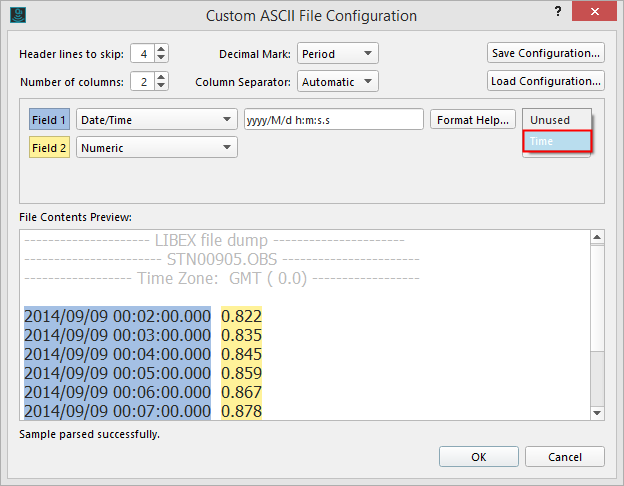624x486 pixels.
Task: Open the Column Separator dropdown
Action: [338, 81]
